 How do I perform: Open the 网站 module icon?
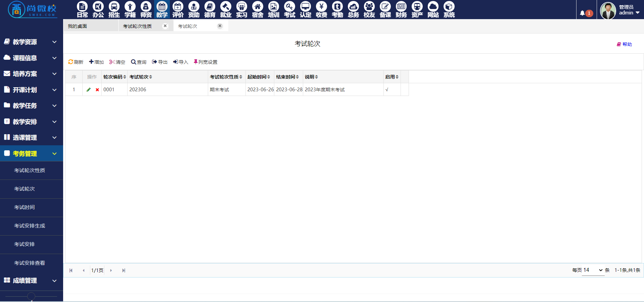tap(433, 9)
